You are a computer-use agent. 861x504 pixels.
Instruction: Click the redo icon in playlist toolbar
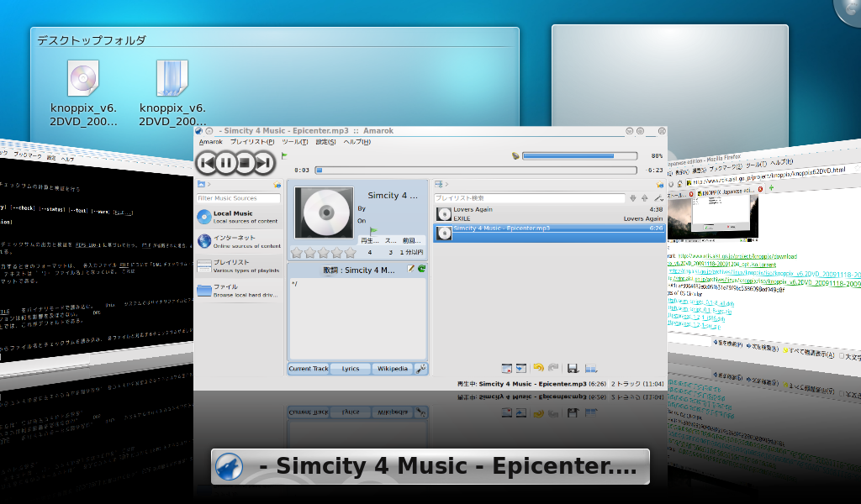pyautogui.click(x=553, y=368)
